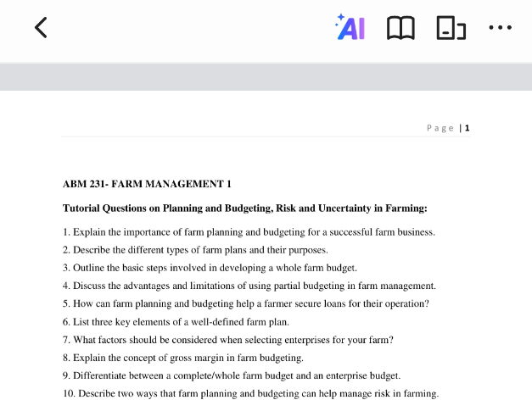Click question 3 about whole farm budget steps
This screenshot has width=532, height=400.
pos(210,268)
